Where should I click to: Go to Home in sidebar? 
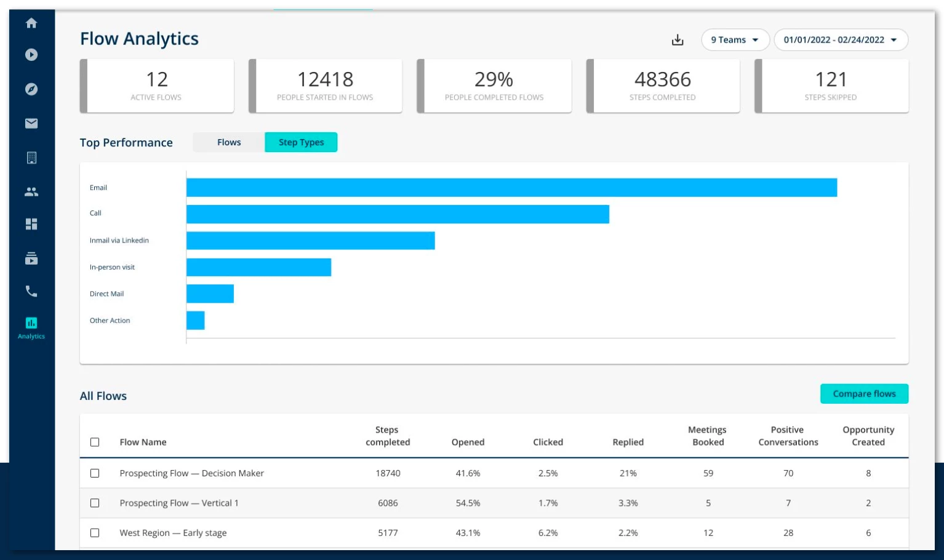tap(31, 23)
